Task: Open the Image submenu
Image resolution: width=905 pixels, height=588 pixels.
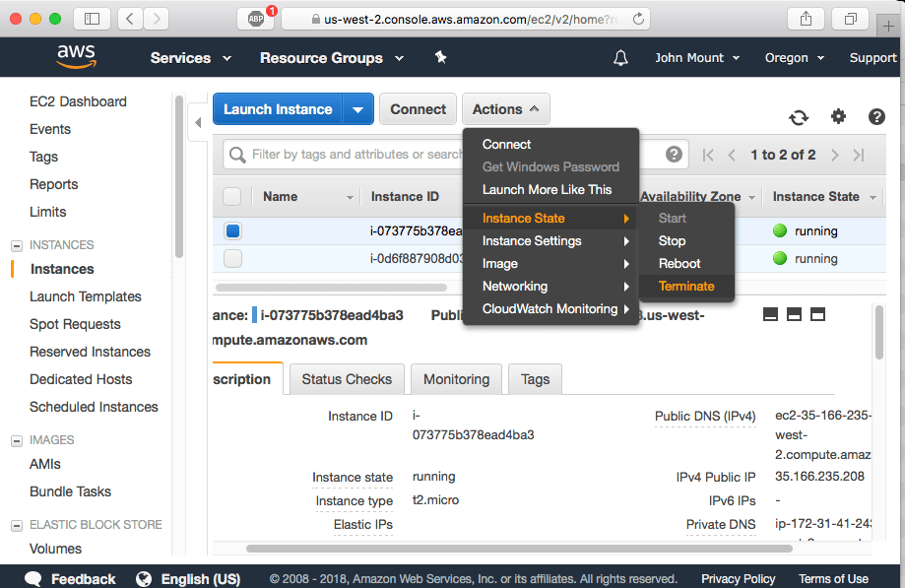Action: pos(550,264)
